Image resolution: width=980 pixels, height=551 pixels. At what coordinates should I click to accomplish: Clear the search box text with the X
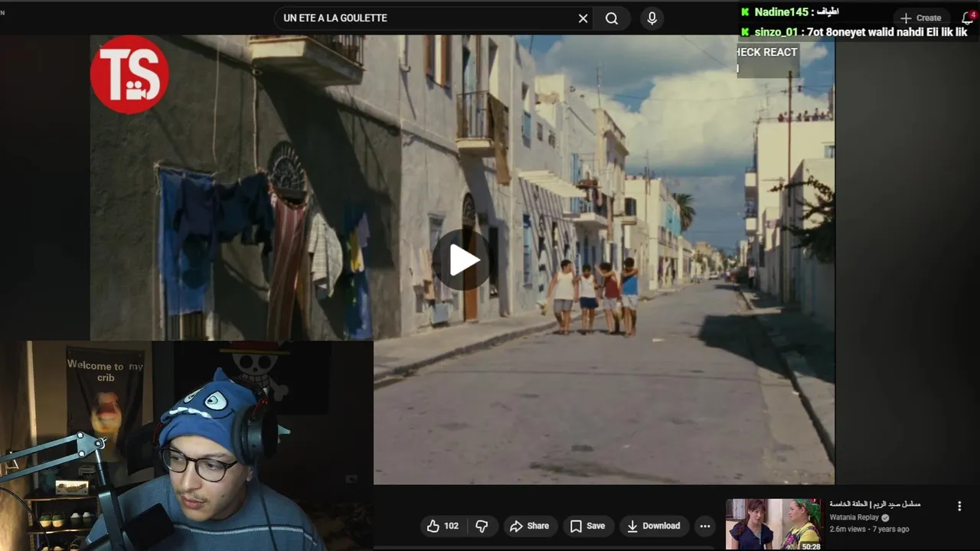(583, 18)
